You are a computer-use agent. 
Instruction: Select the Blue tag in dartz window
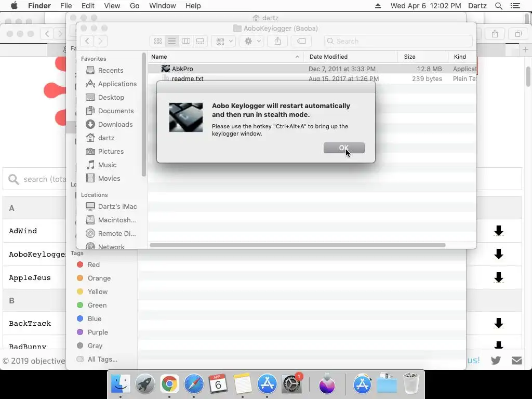pyautogui.click(x=89, y=318)
